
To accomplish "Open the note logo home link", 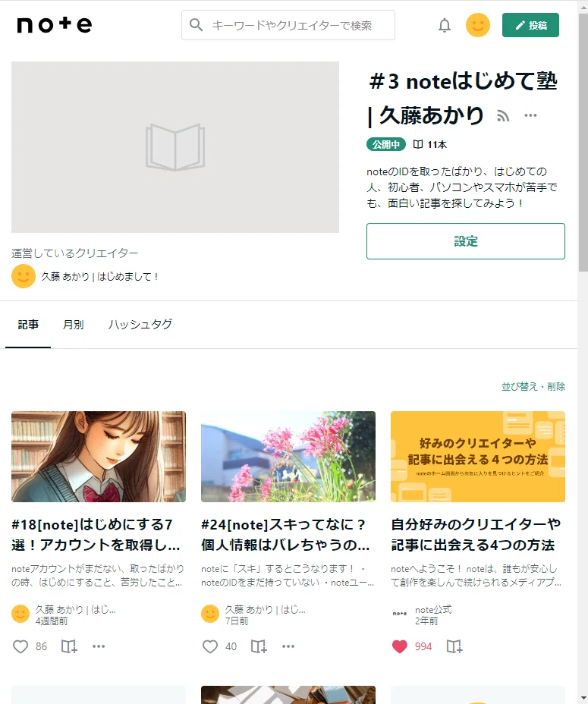I will pyautogui.click(x=55, y=25).
